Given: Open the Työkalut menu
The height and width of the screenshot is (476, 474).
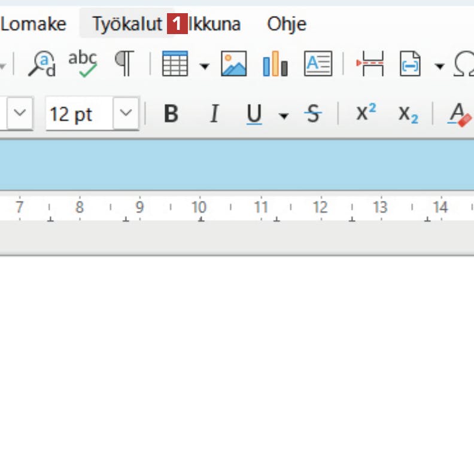Looking at the screenshot, I should (x=127, y=24).
